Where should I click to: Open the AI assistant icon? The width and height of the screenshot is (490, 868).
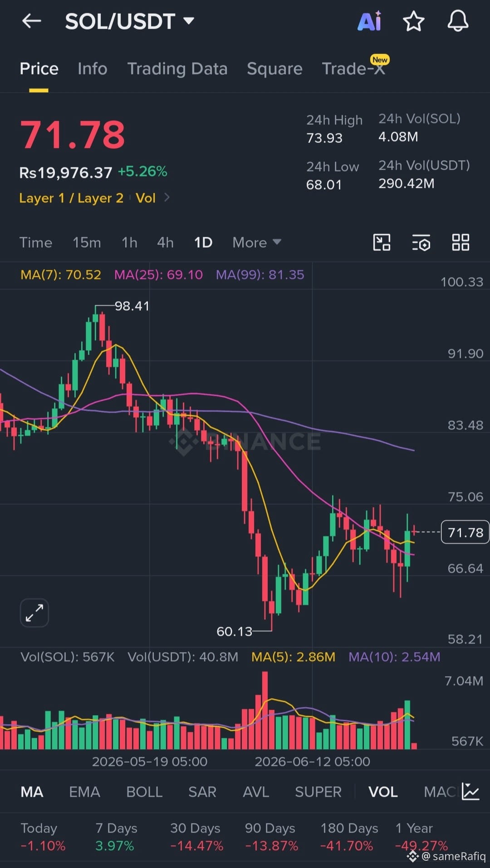click(x=369, y=21)
